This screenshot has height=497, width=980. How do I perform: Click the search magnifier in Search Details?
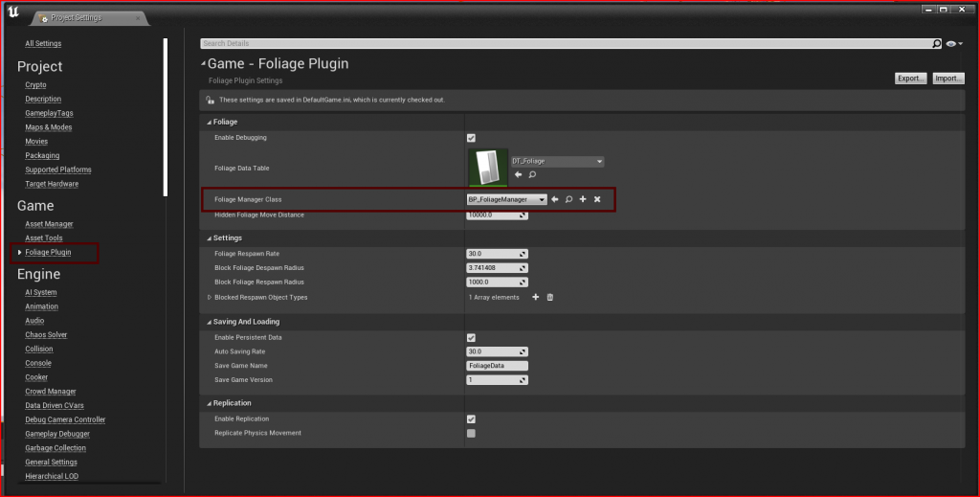point(936,44)
